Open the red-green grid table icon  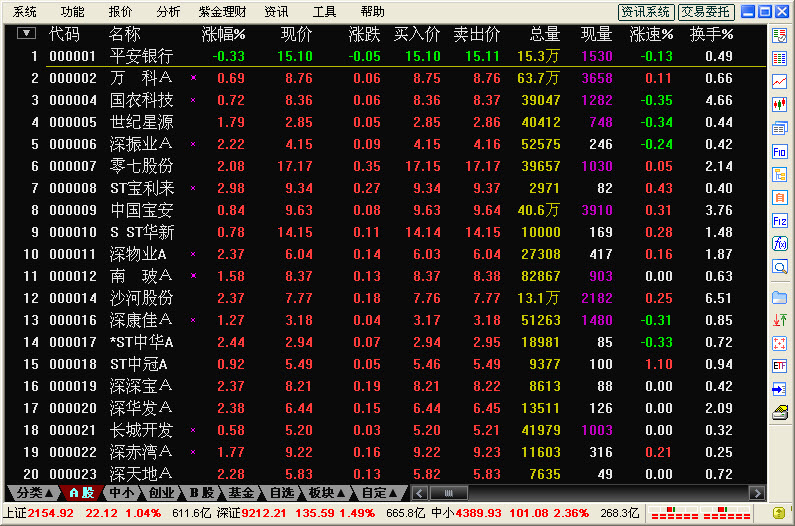coord(779,58)
